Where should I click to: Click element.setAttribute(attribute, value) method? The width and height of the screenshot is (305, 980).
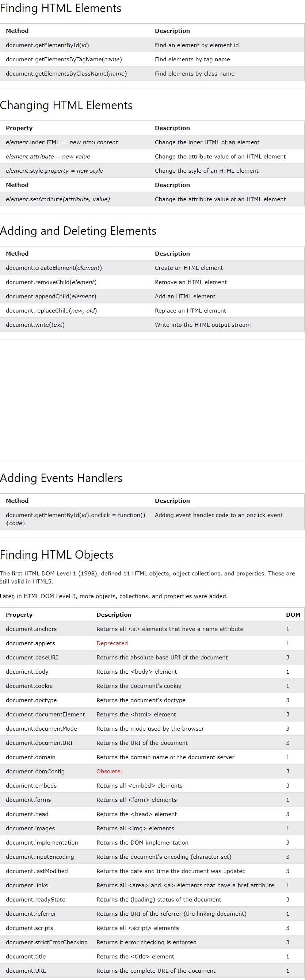(58, 199)
